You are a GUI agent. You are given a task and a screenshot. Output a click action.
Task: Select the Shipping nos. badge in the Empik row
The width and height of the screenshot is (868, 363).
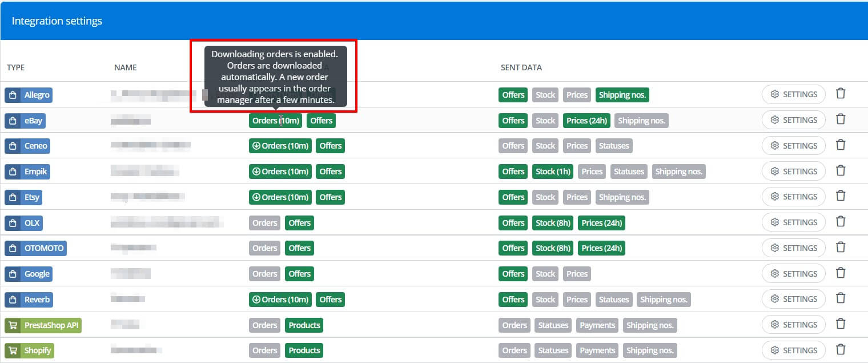[679, 171]
